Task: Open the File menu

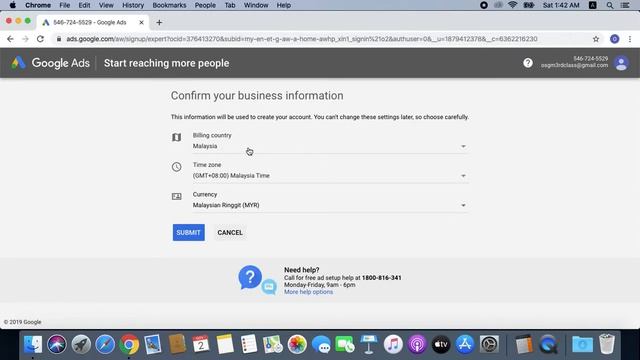Action: [x=64, y=5]
